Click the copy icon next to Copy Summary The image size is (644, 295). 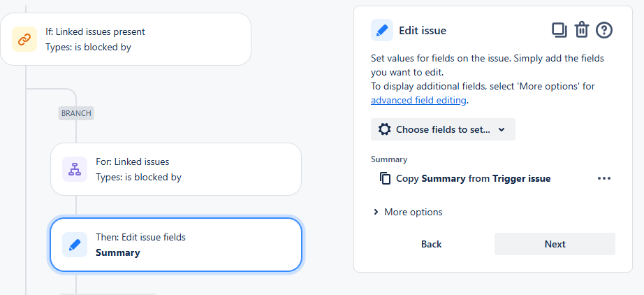pos(385,178)
